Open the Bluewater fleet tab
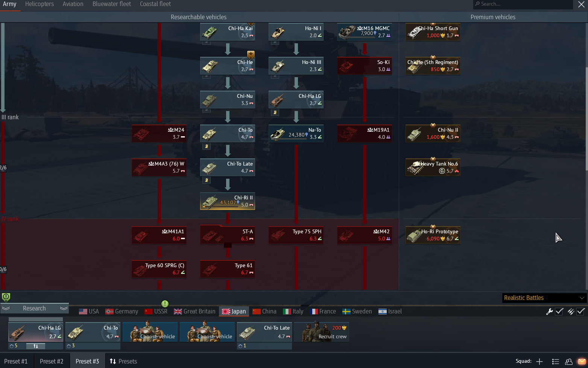This screenshot has width=588, height=368. click(x=112, y=4)
